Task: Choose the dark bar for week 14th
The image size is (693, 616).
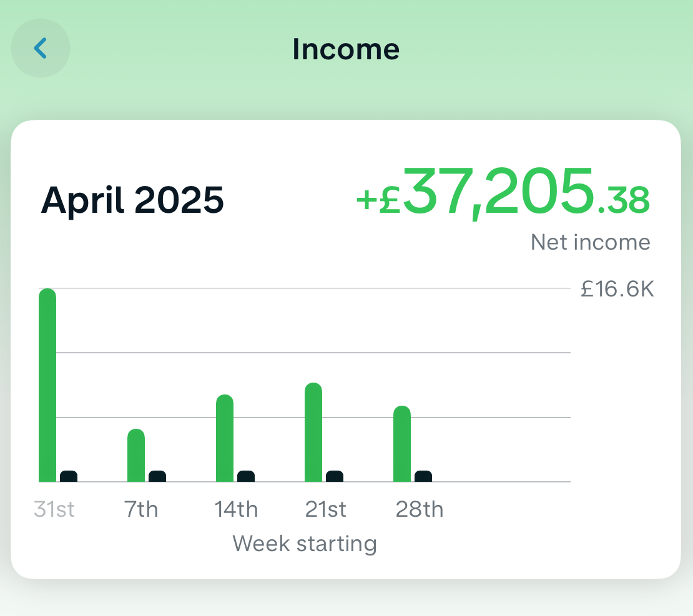Action: [x=246, y=476]
